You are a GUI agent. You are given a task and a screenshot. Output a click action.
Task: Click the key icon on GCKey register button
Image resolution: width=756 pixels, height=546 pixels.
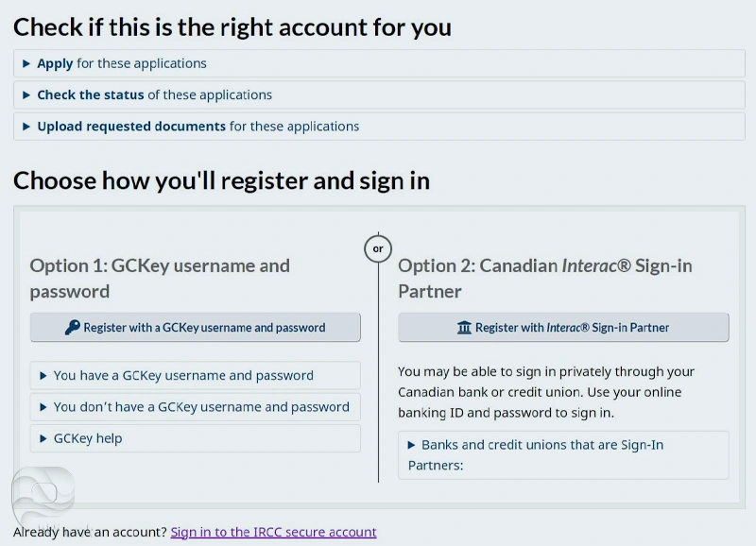(x=72, y=328)
